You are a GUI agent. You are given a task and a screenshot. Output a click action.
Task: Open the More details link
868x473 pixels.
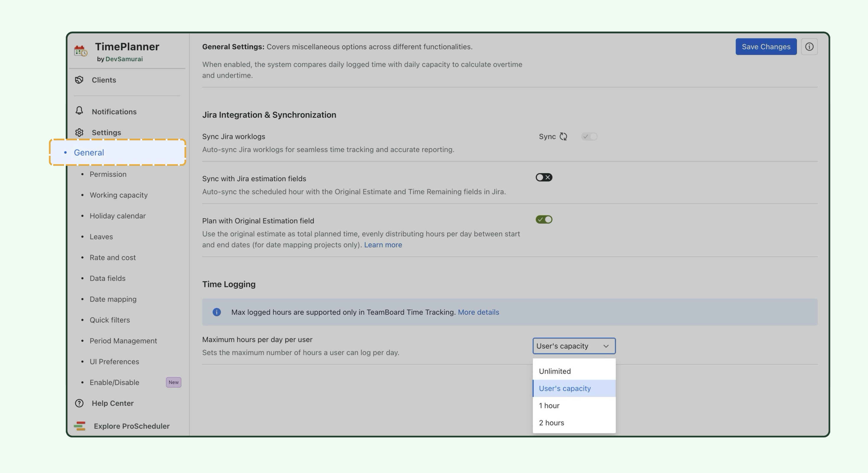pyautogui.click(x=478, y=312)
